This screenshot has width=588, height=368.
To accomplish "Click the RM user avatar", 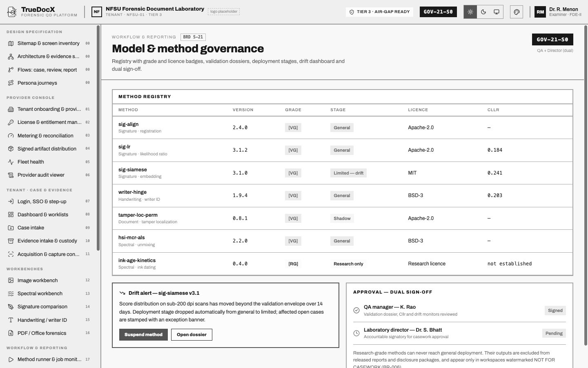I will pos(540,12).
